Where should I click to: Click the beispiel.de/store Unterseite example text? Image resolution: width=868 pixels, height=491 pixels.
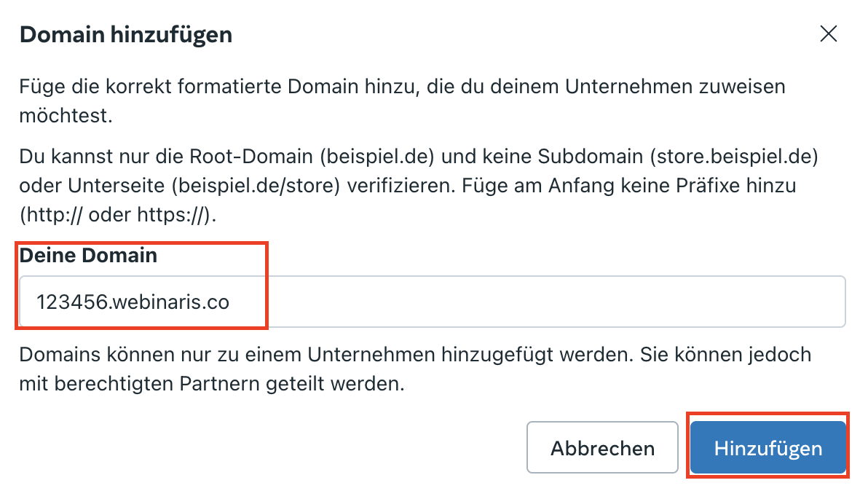point(255,186)
